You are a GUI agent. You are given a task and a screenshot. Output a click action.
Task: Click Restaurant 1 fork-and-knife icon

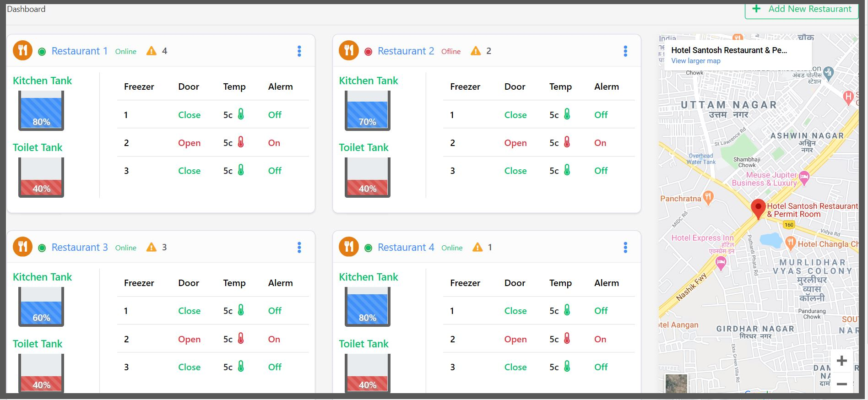22,50
